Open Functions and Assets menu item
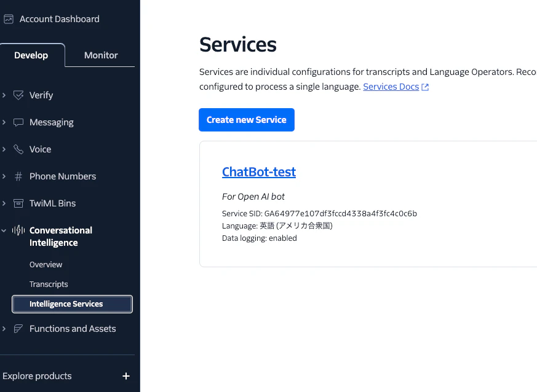The width and height of the screenshot is (537, 392). point(73,329)
